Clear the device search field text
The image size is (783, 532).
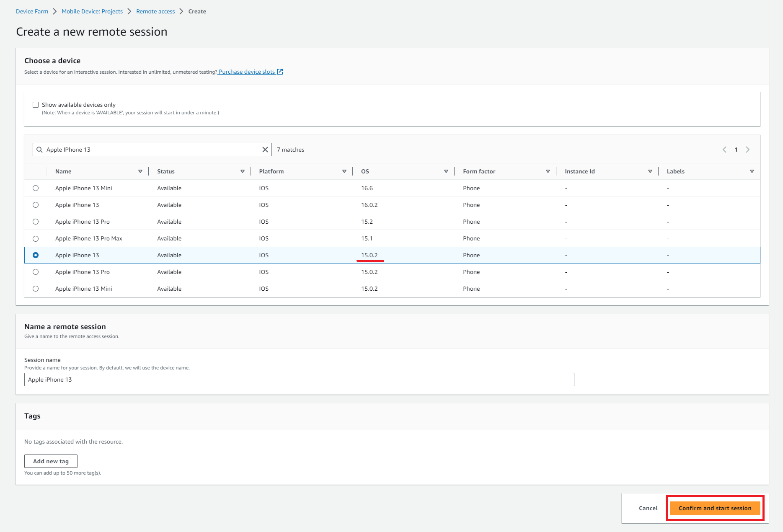point(265,150)
